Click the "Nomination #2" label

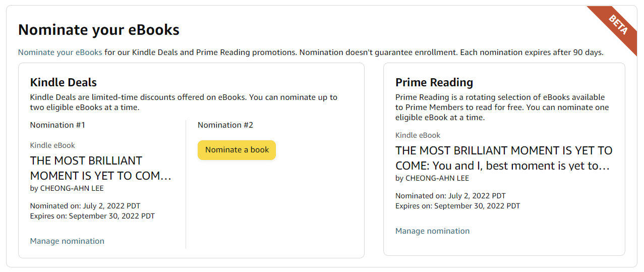[225, 125]
